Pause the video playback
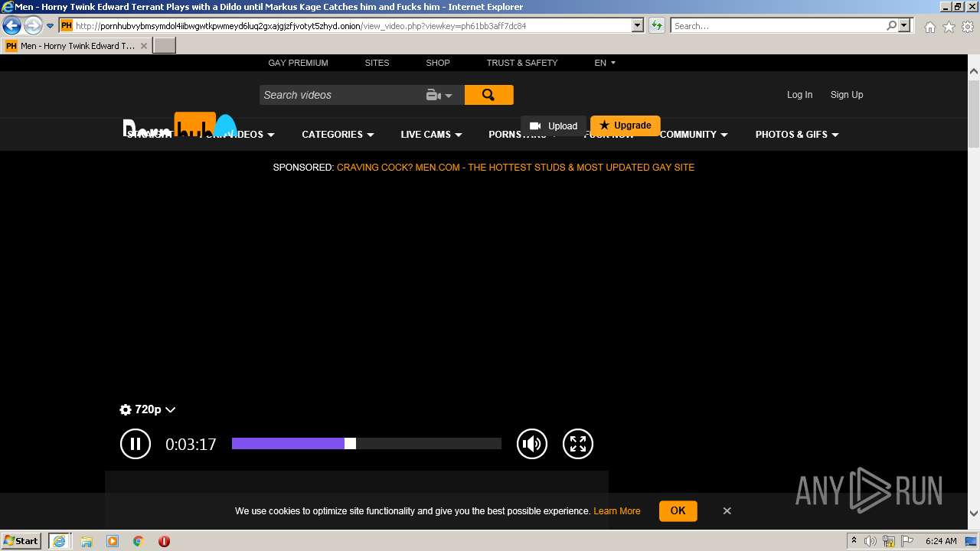The width and height of the screenshot is (980, 551). pyautogui.click(x=136, y=444)
